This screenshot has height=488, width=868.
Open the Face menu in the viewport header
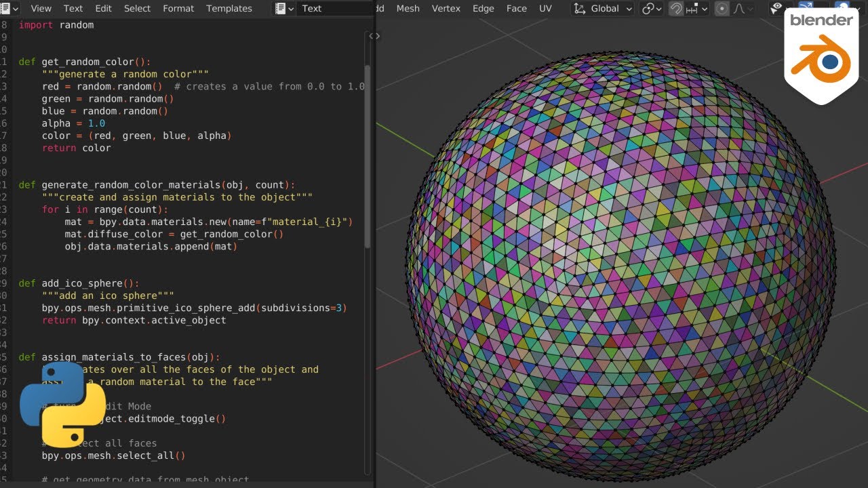(516, 8)
